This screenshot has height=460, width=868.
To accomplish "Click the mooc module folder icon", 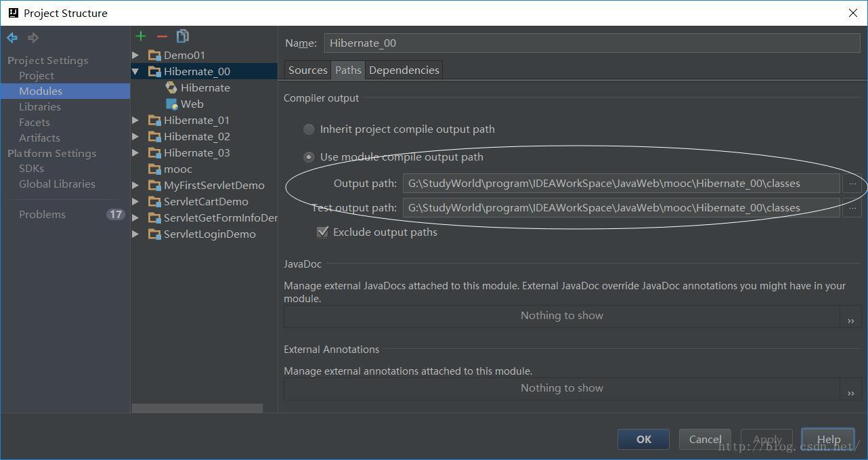I will 154,169.
